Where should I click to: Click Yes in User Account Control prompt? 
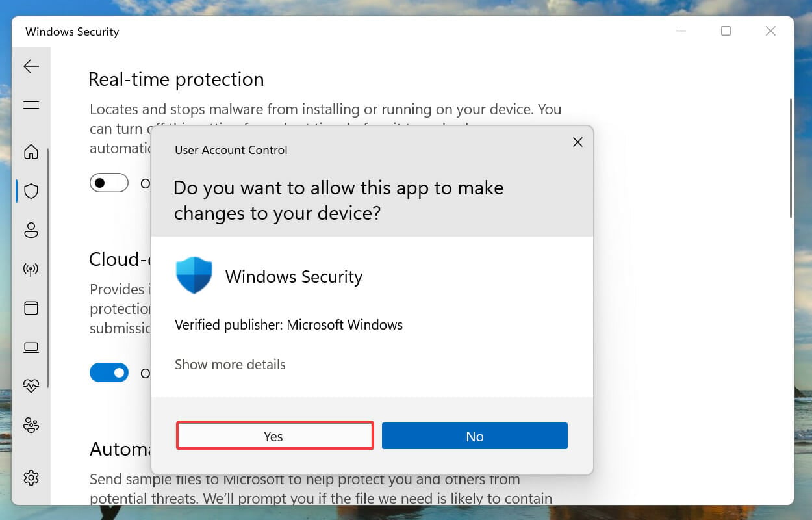pyautogui.click(x=275, y=435)
